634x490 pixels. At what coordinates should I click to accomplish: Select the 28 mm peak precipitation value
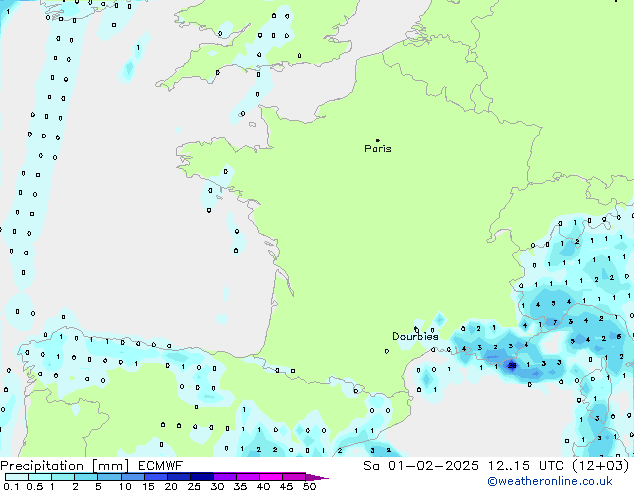[x=512, y=365]
